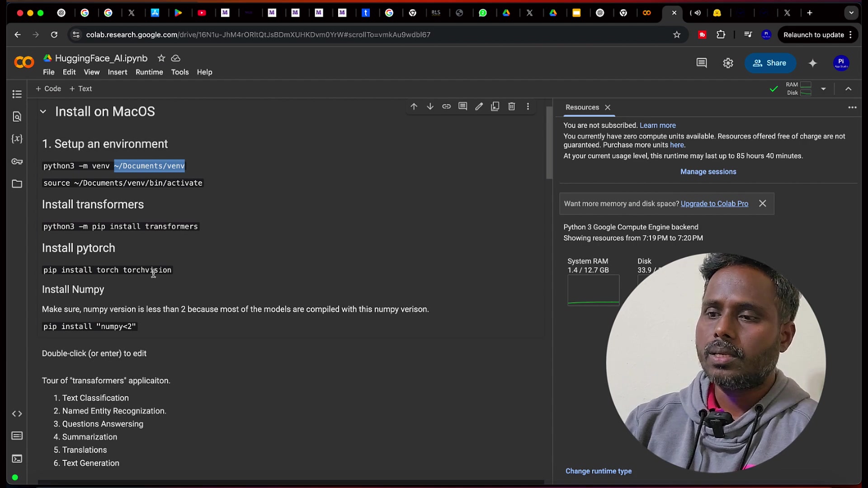Collapse the Install on MacOS section

click(x=43, y=112)
